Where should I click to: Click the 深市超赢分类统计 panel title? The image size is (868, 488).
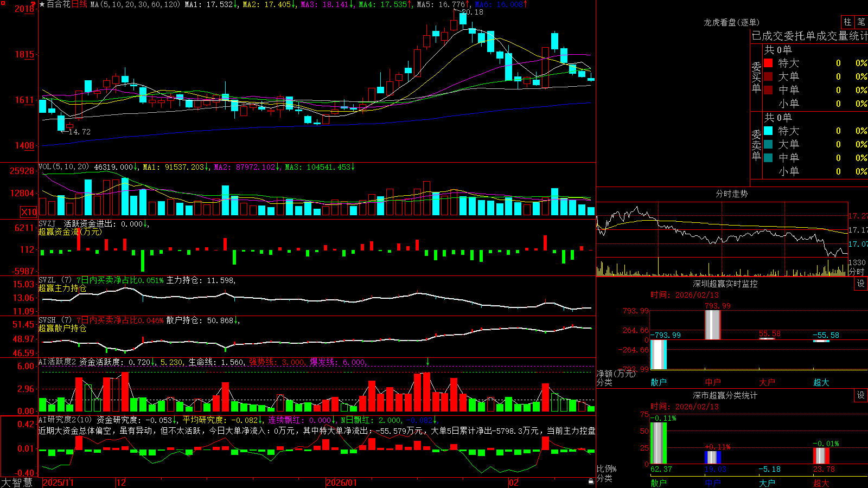(725, 395)
